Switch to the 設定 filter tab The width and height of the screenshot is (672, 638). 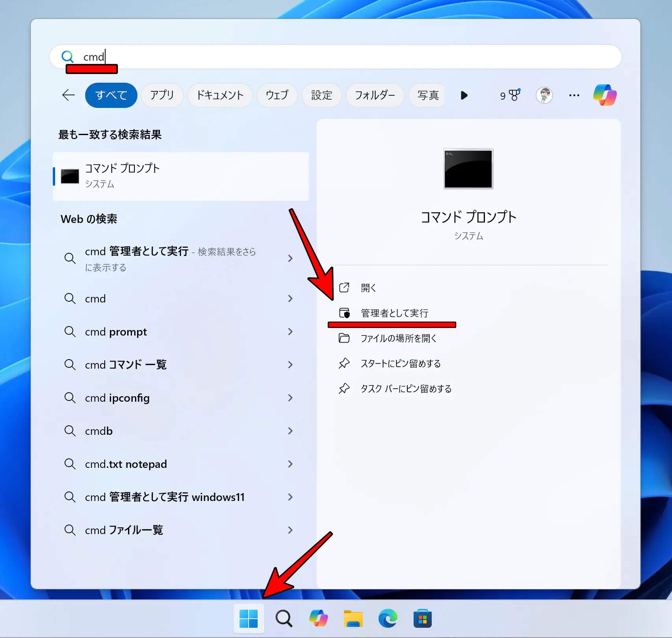click(321, 95)
